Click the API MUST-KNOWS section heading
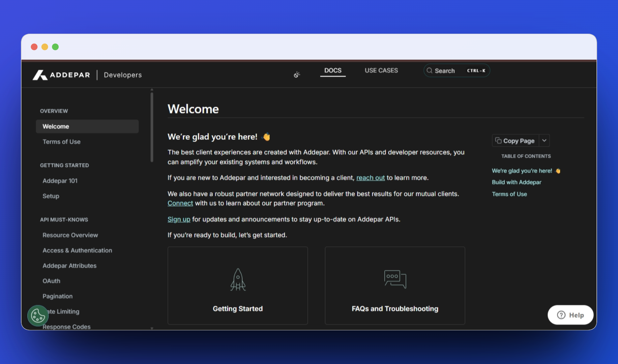The image size is (618, 364). click(64, 219)
